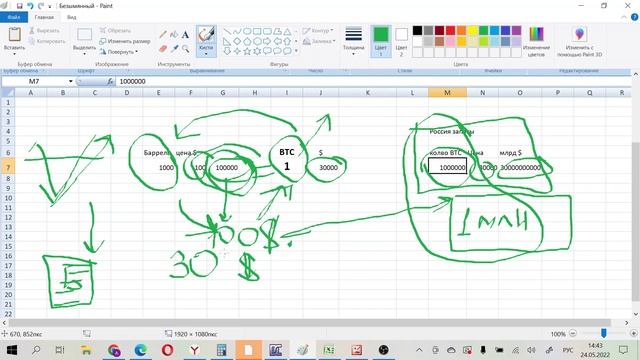Select Цвет 2 background color box
The image size is (640, 360).
(401, 41)
